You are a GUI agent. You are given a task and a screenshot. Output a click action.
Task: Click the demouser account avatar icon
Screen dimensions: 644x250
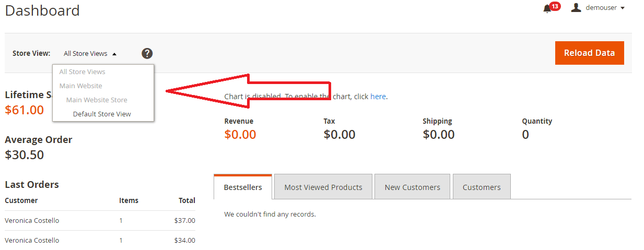pyautogui.click(x=576, y=7)
